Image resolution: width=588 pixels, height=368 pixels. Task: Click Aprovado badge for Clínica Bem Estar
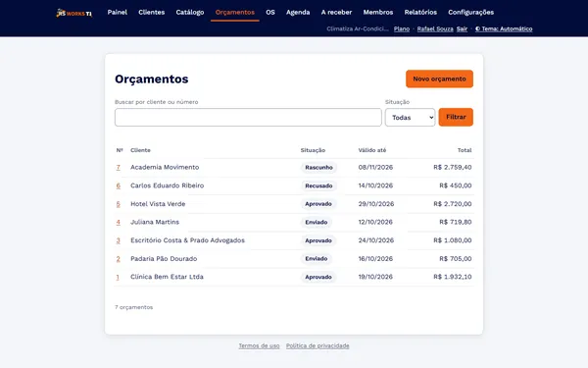click(318, 277)
